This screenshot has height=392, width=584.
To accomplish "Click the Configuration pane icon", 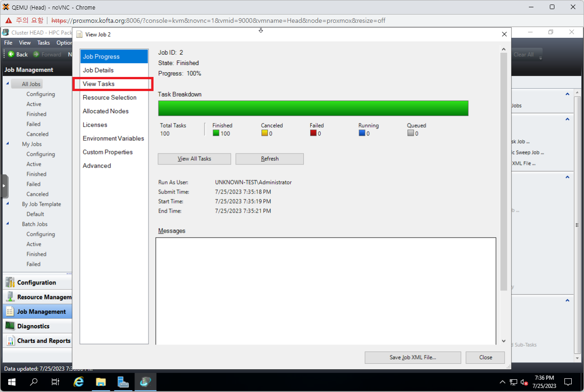I will tap(10, 282).
